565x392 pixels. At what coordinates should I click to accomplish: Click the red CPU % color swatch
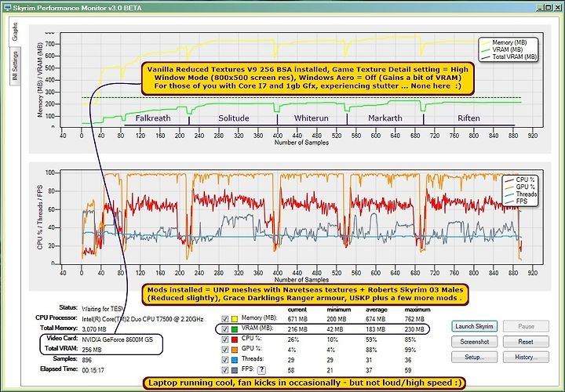[235, 339]
